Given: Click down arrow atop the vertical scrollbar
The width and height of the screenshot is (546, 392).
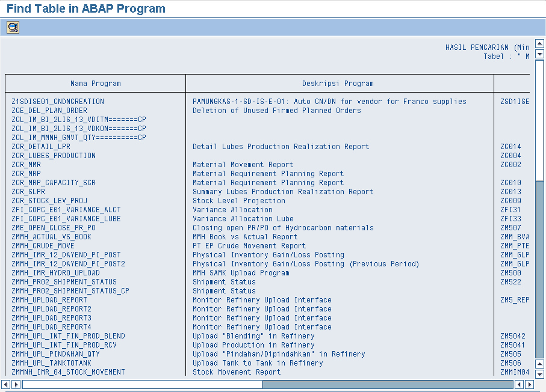Looking at the screenshot, I should click(540, 54).
